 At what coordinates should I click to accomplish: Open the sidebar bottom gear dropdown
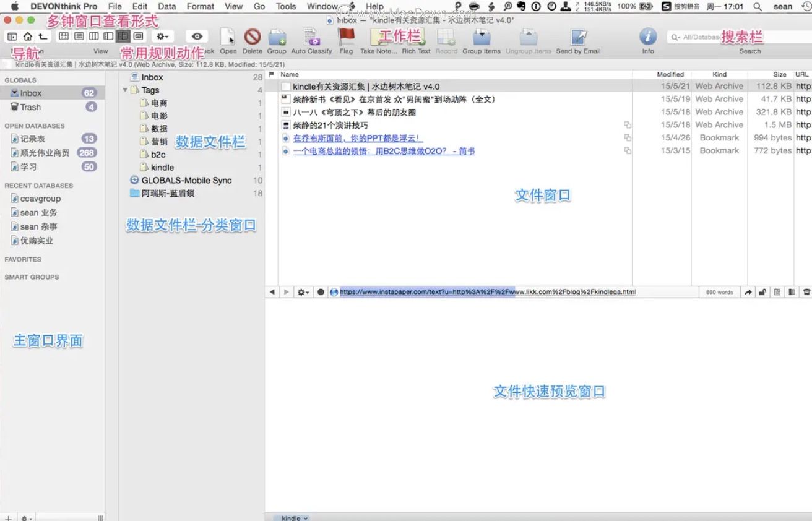click(27, 517)
